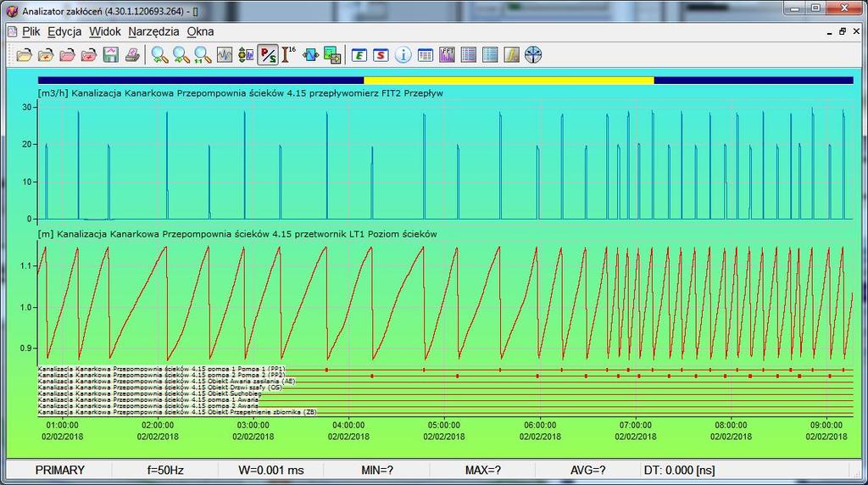Click the 09:00:00 time axis label
The image size is (868, 485).
[826, 425]
